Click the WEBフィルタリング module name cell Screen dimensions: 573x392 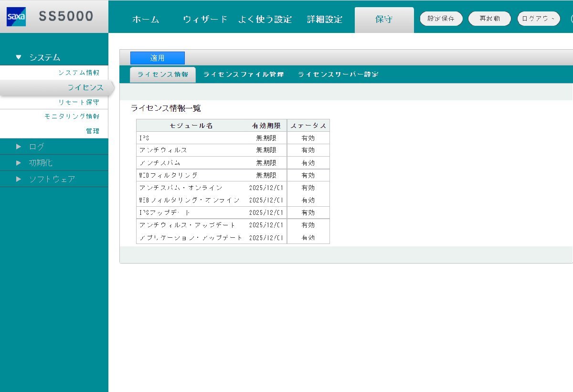[x=168, y=175]
